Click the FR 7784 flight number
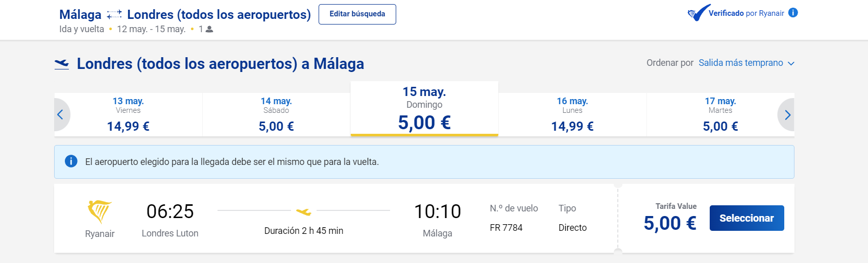 coord(506,228)
